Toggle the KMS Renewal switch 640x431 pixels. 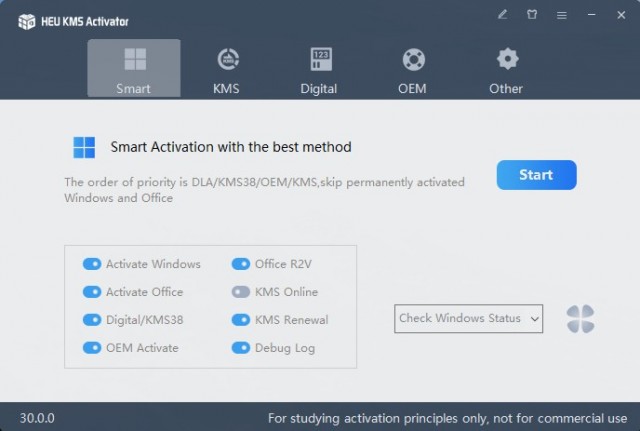241,320
